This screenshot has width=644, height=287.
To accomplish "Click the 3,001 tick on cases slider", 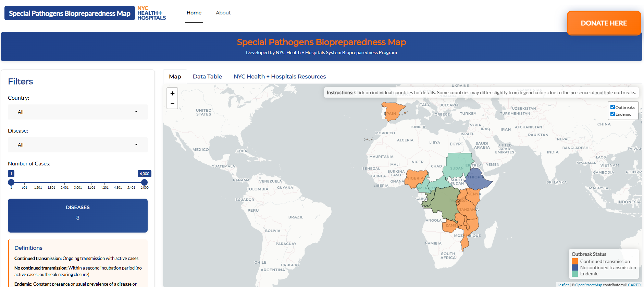I will click(78, 187).
